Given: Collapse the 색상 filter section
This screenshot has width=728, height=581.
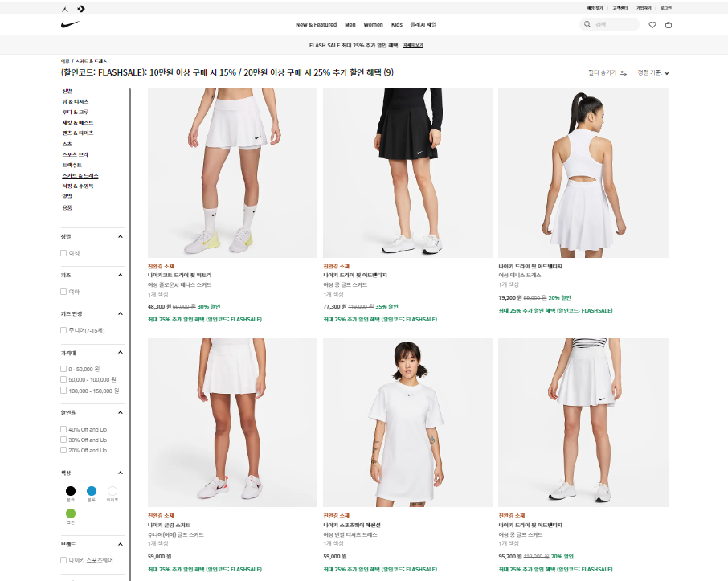Looking at the screenshot, I should click(x=121, y=473).
